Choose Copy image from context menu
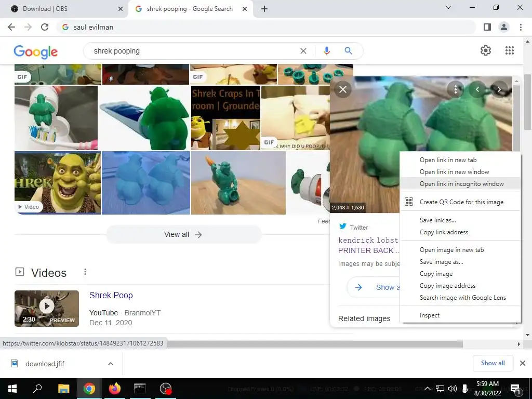Viewport: 532px width, 399px height. coord(460,273)
